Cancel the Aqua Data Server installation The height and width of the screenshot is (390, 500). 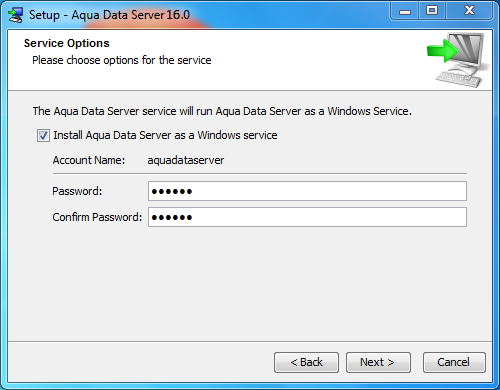point(454,362)
